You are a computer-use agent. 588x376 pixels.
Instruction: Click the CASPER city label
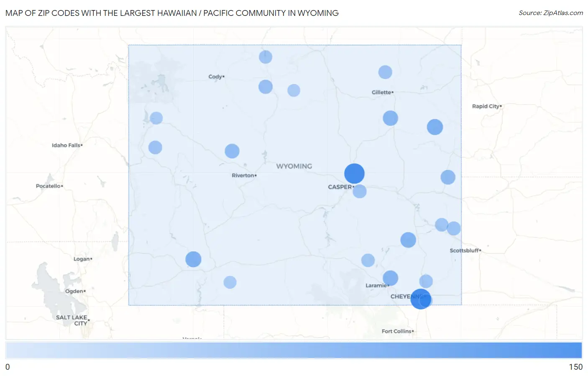click(x=341, y=187)
